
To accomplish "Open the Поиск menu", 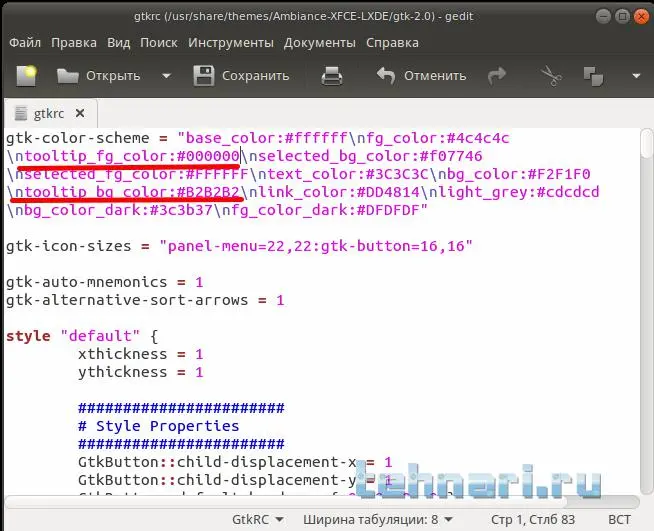I will click(x=158, y=43).
